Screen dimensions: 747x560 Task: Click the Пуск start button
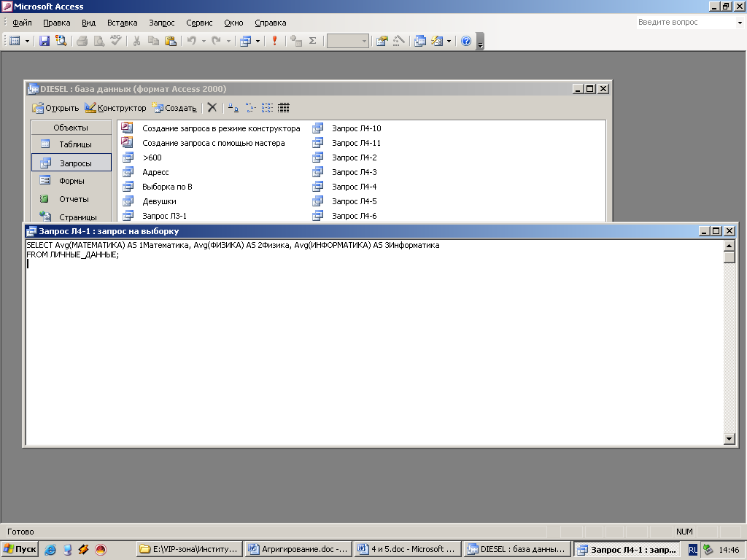click(x=20, y=550)
